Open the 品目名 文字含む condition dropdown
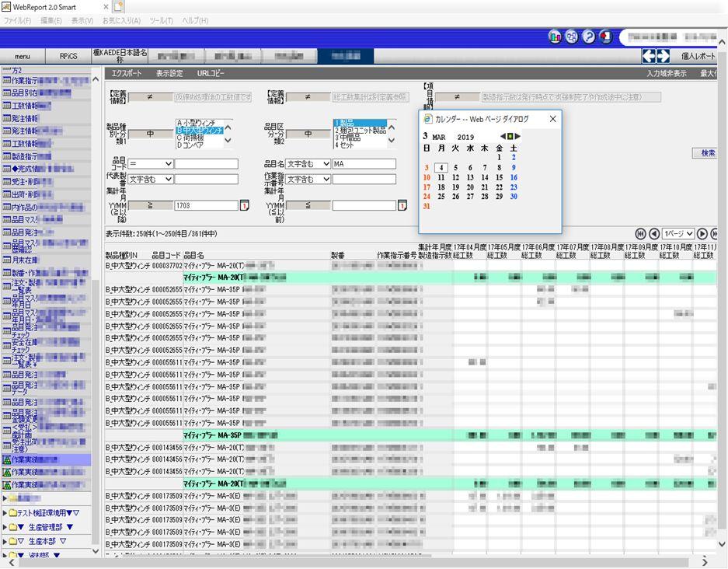The width and height of the screenshot is (728, 569). (308, 164)
